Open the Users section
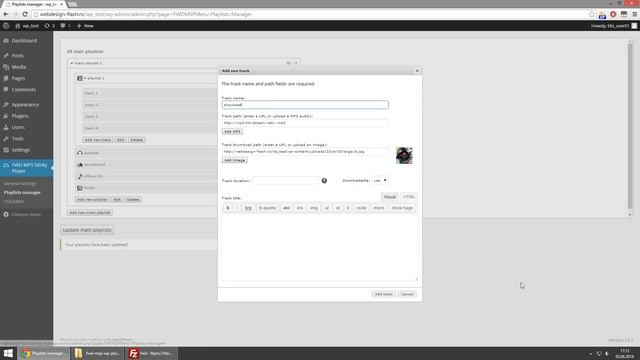Viewport: 640px width, 360px height. click(x=18, y=127)
